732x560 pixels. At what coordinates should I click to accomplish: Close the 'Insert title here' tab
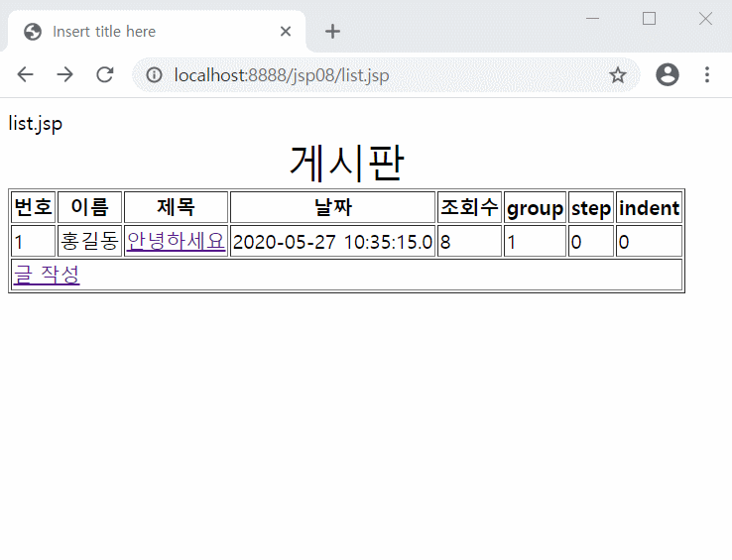(x=286, y=32)
